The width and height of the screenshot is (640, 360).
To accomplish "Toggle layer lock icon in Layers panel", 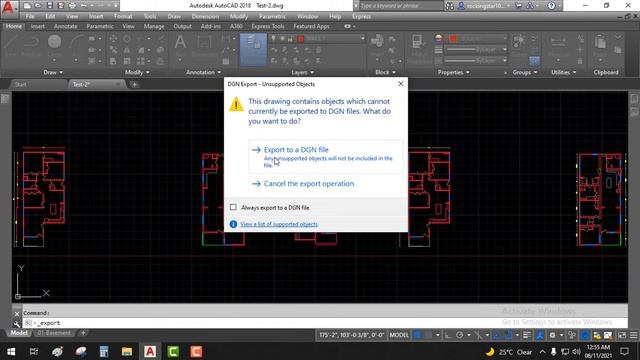I will coord(290,38).
